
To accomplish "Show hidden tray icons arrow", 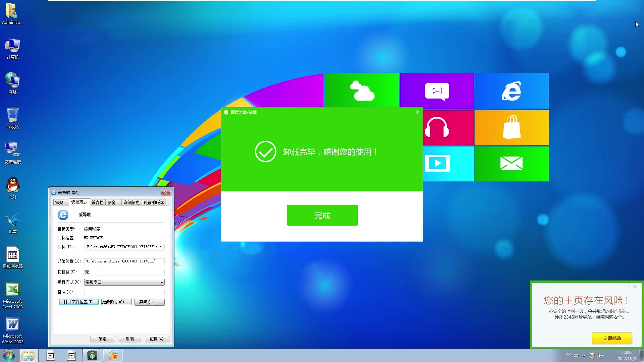I will pos(584,355).
